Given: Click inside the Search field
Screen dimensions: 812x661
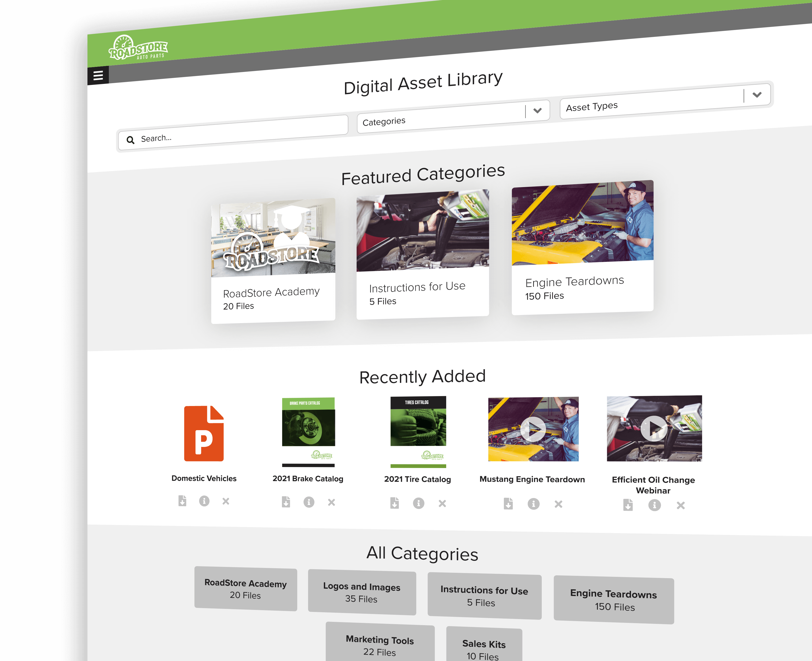Looking at the screenshot, I should click(228, 137).
